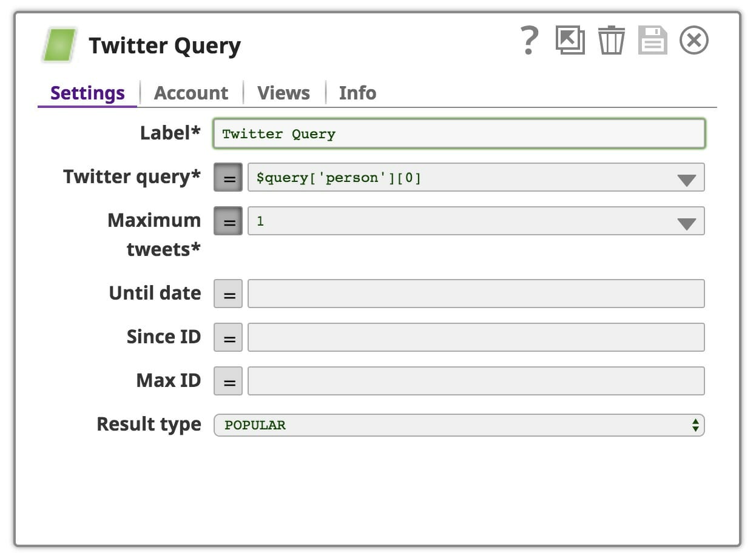This screenshot has height=558, width=756.
Task: Click the Max ID label
Action: (x=169, y=380)
